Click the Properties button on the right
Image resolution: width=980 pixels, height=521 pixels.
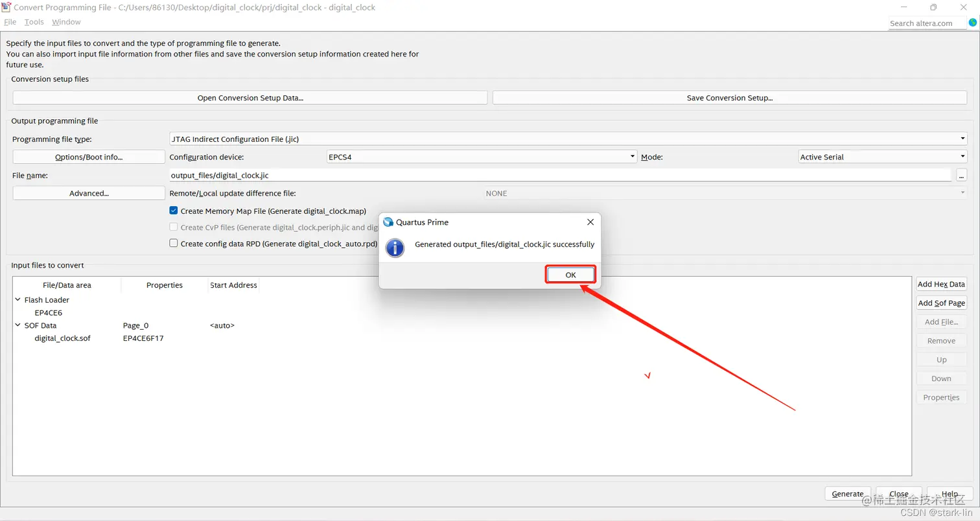(941, 397)
